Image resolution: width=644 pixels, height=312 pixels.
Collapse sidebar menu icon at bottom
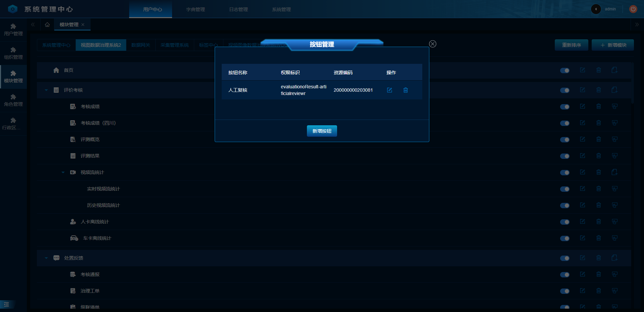click(x=6, y=304)
